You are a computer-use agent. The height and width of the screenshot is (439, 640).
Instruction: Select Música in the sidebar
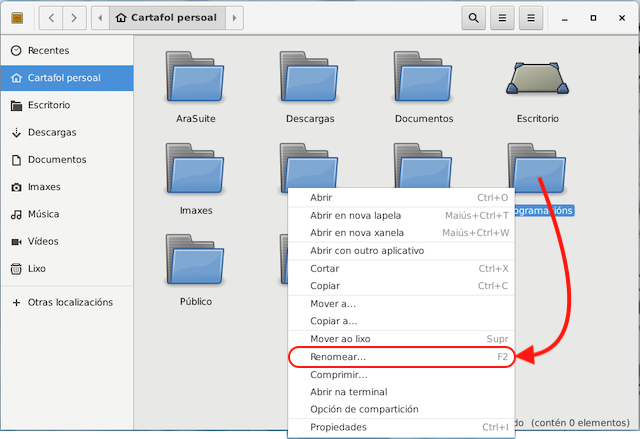[44, 214]
